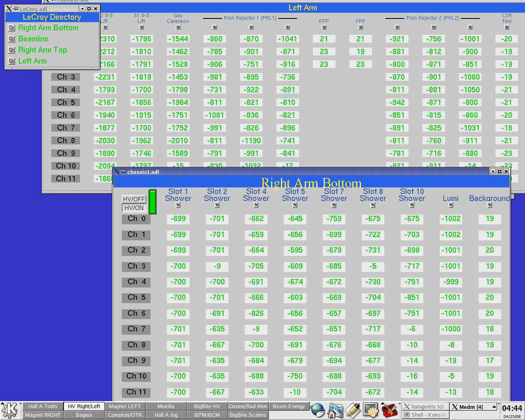Click the LeCroy Directory title label
525x420 pixels.
[x=52, y=17]
